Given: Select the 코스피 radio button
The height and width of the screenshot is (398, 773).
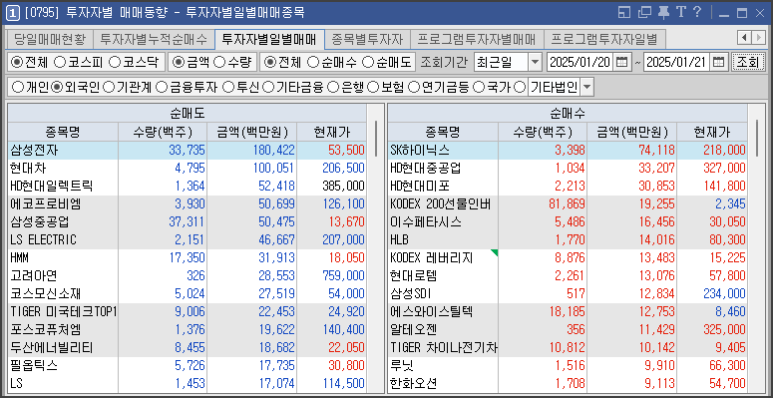Looking at the screenshot, I should click(x=59, y=62).
